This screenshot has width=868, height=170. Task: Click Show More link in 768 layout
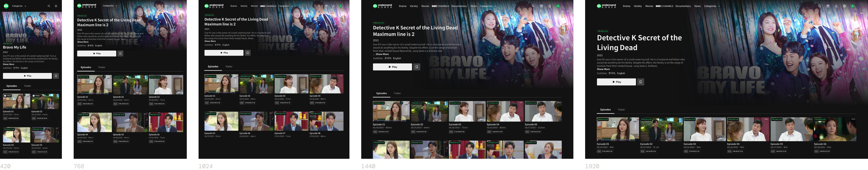click(x=83, y=42)
